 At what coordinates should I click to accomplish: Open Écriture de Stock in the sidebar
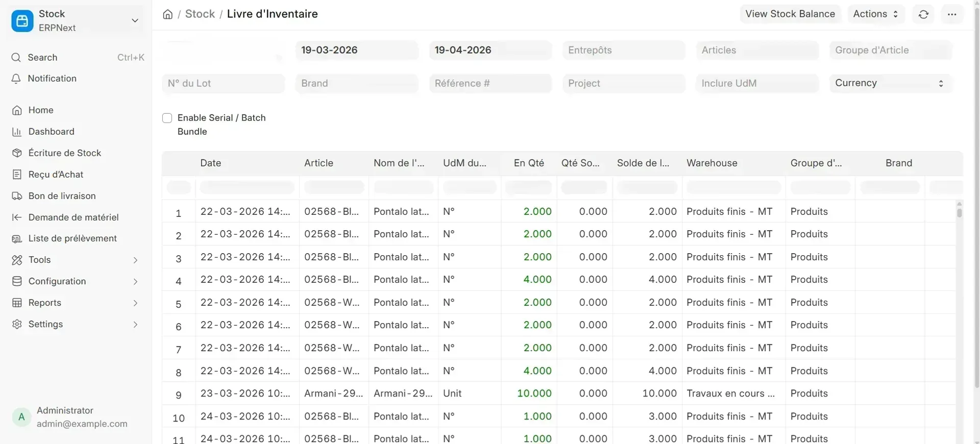tap(64, 153)
